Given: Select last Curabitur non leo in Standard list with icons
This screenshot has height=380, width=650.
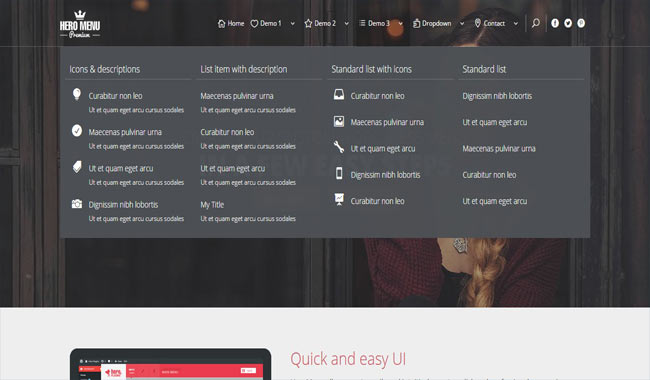Looking at the screenshot, I should 377,201.
